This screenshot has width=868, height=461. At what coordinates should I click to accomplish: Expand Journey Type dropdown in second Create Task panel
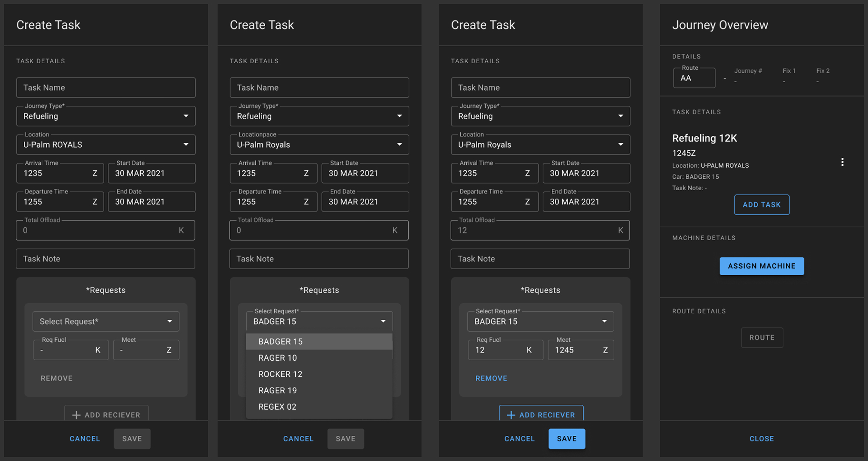[x=319, y=116]
